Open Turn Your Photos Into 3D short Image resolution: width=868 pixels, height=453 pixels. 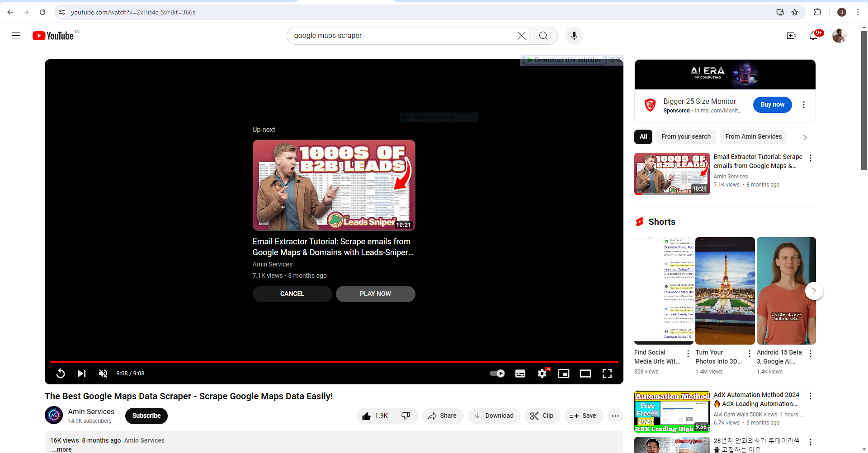click(725, 291)
